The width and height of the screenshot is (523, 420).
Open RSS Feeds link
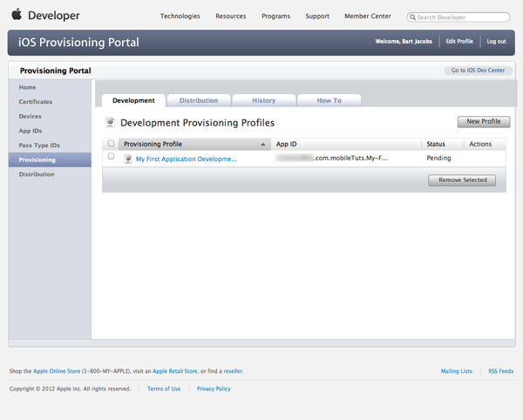[x=501, y=371]
